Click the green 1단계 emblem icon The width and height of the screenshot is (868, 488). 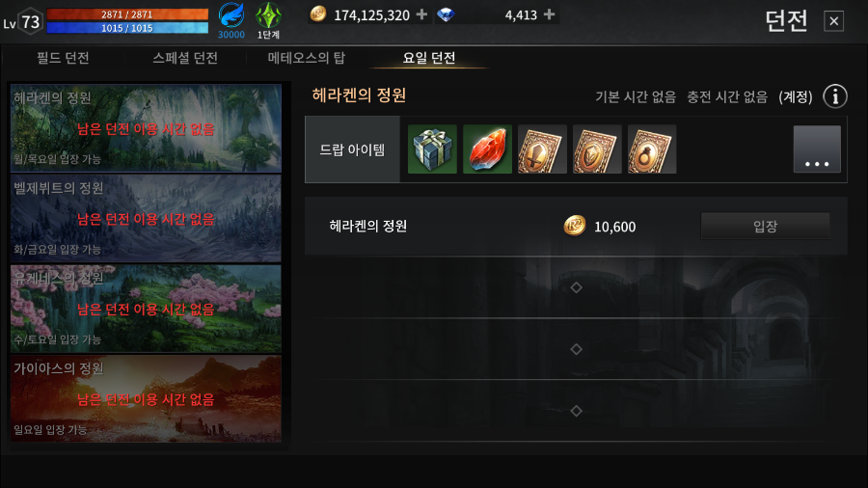pyautogui.click(x=268, y=20)
